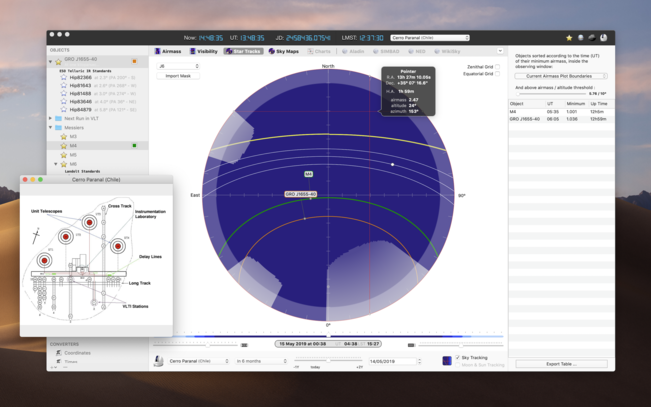Screen dimensions: 651x407
Task: Click the dark blue sky color swatch
Action: tap(447, 361)
